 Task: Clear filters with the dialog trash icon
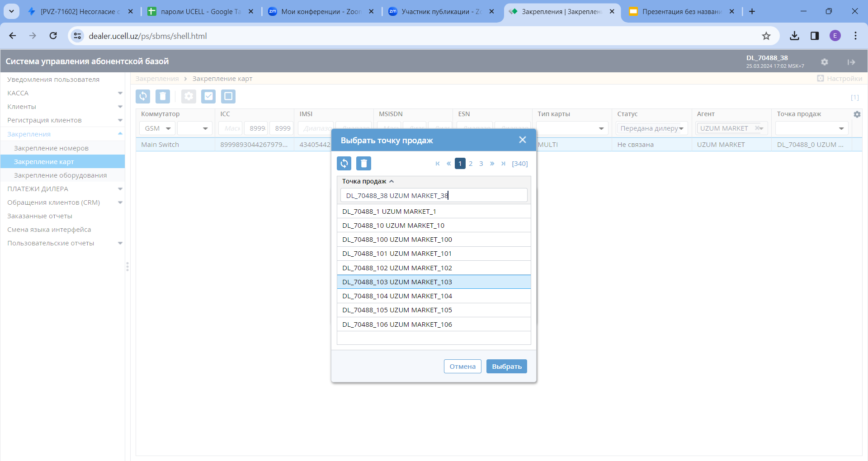click(363, 163)
